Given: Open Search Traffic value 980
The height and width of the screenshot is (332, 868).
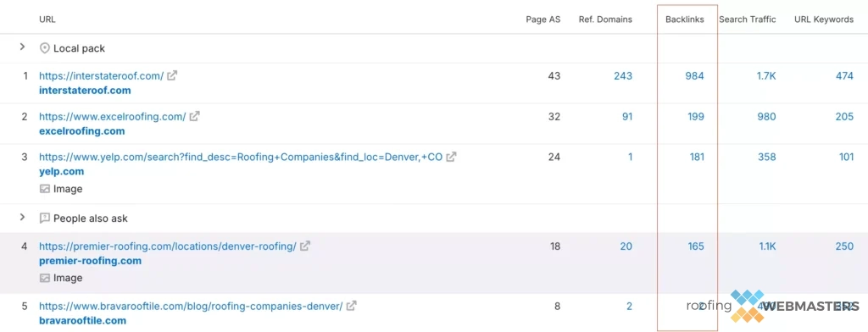Looking at the screenshot, I should click(x=766, y=117).
